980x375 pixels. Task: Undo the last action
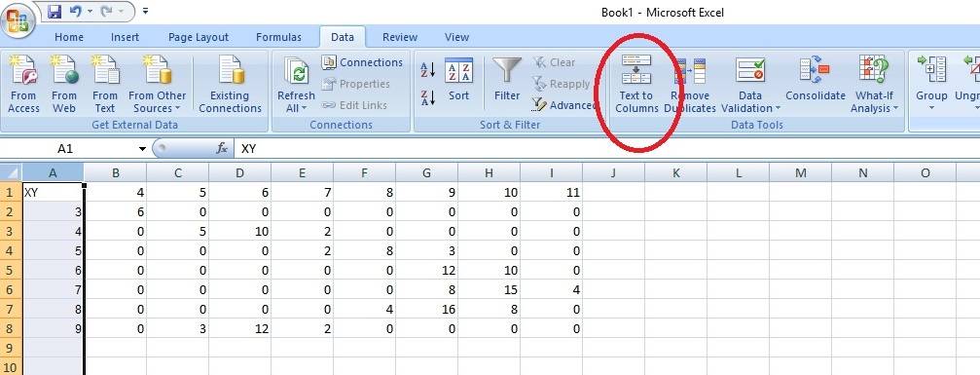pos(76,12)
